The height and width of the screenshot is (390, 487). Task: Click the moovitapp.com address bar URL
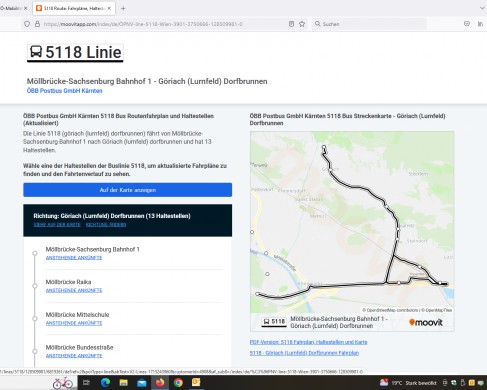143,24
